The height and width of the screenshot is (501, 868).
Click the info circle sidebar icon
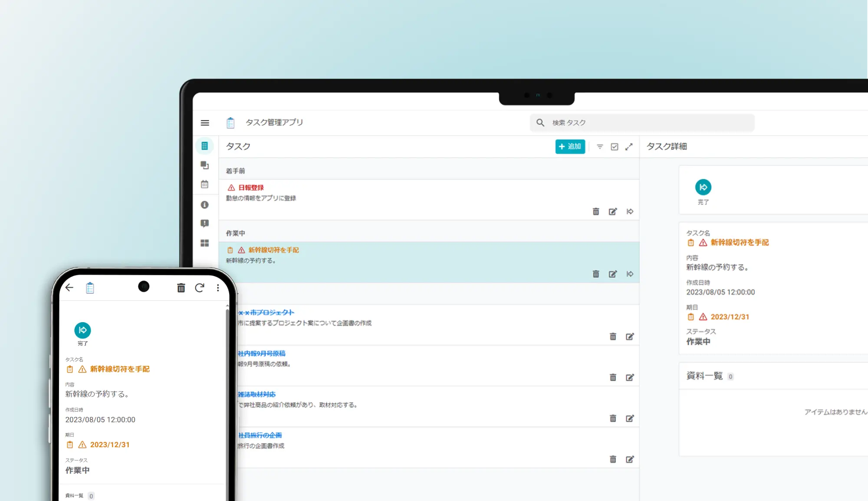[204, 205]
